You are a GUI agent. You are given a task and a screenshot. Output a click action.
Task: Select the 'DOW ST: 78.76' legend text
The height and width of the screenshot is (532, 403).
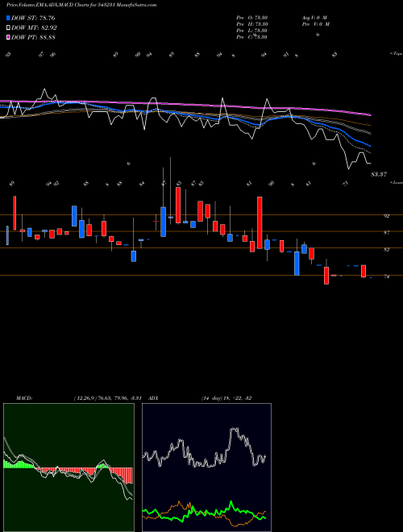pos(33,18)
